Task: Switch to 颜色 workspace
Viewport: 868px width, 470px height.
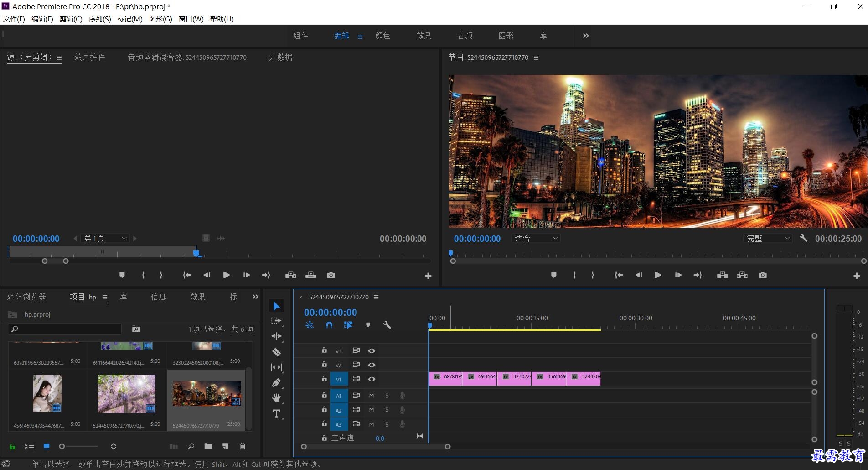Action: point(383,36)
